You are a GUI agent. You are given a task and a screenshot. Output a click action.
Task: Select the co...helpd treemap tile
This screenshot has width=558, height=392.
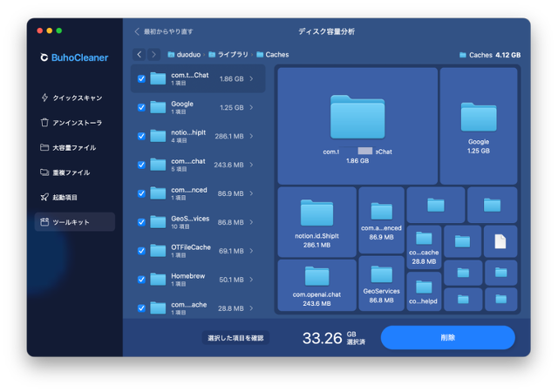(424, 292)
